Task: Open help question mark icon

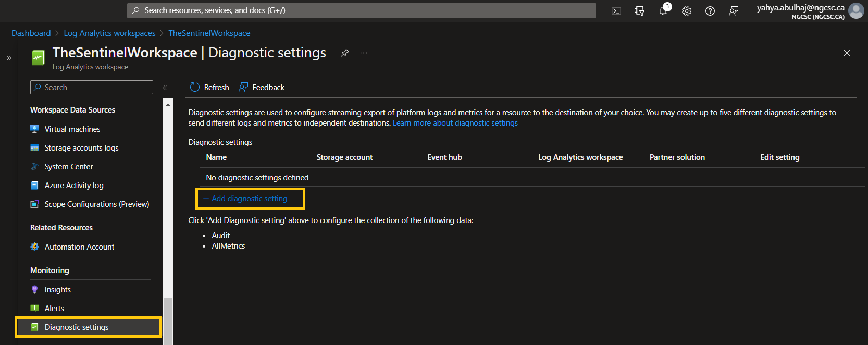Action: click(710, 11)
